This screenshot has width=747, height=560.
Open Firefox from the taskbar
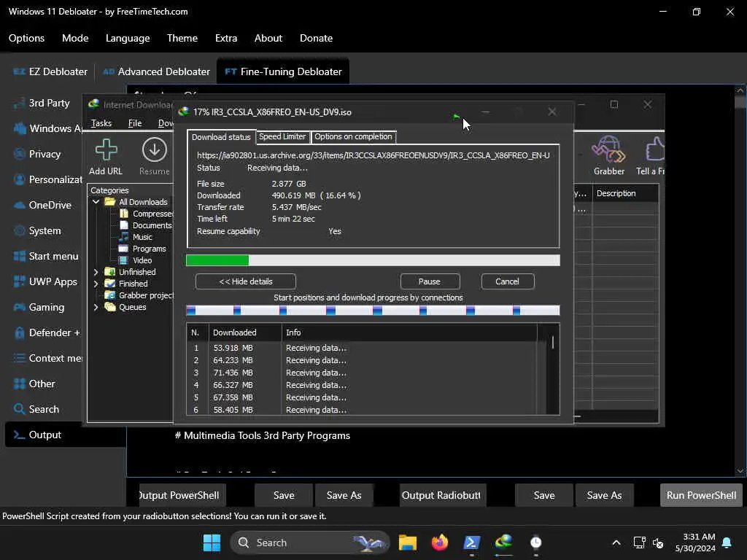[x=440, y=542]
